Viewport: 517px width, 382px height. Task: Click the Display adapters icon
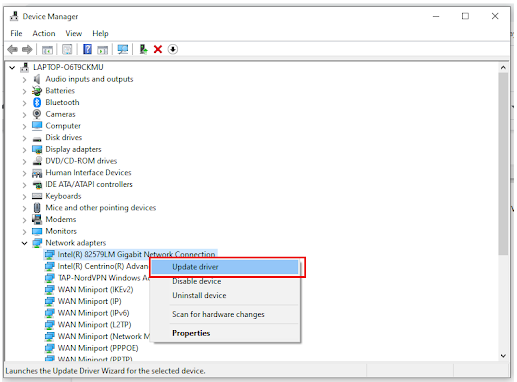click(x=37, y=149)
